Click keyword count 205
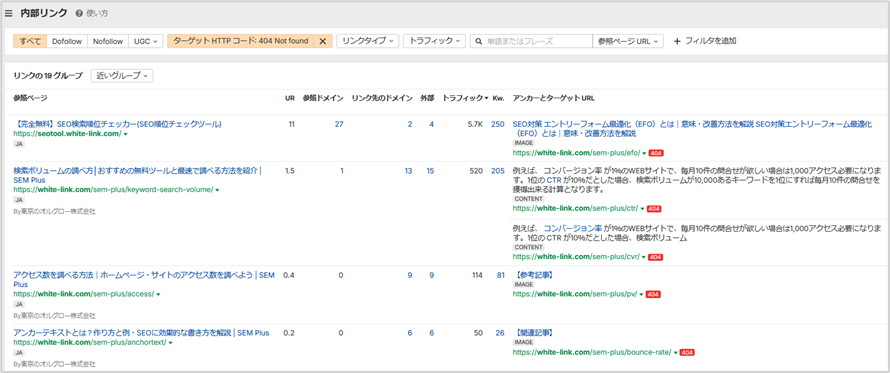Screen dimensions: 890x373 [x=498, y=170]
